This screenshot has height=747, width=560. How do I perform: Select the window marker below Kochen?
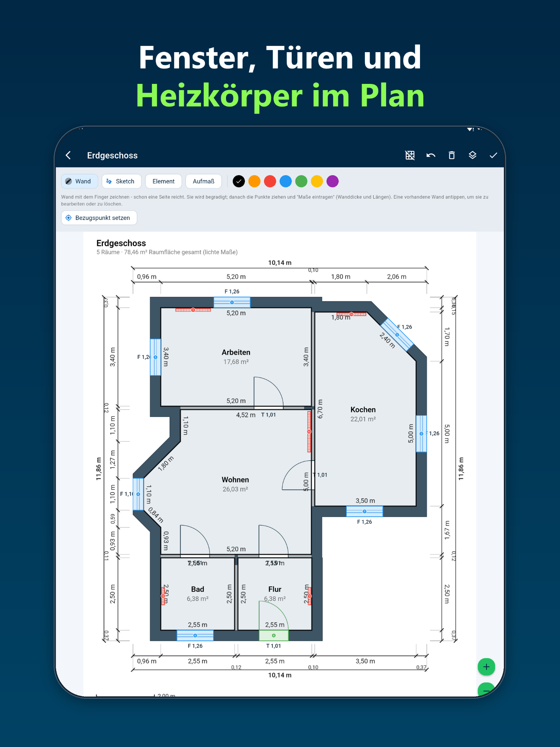point(365,511)
